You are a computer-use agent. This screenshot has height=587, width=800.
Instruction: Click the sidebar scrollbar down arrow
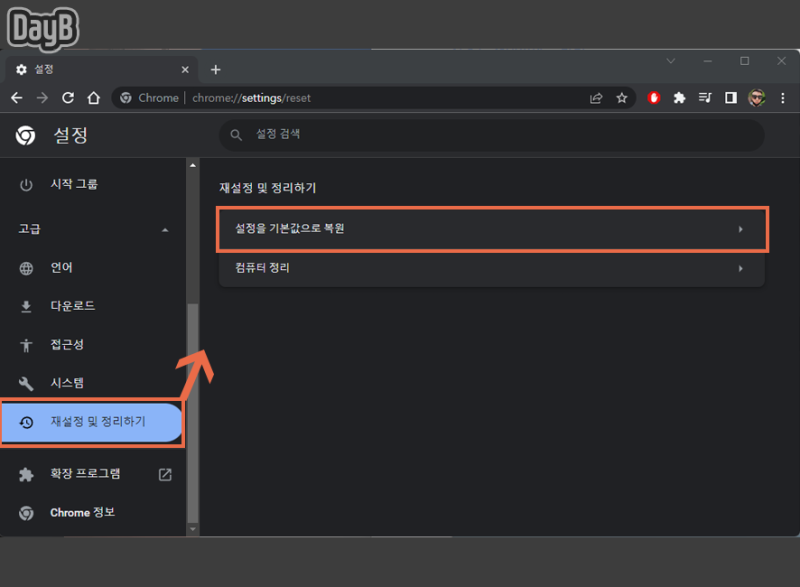pos(192,529)
